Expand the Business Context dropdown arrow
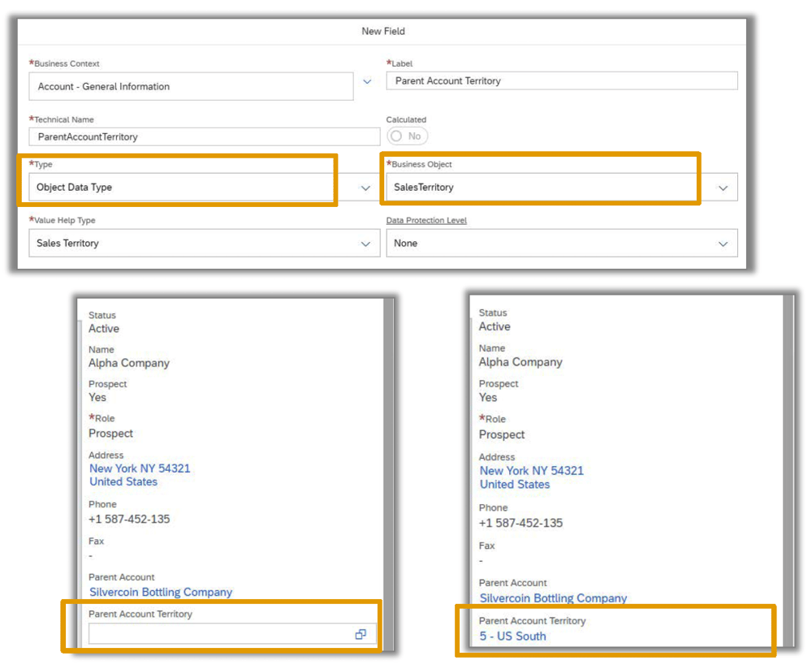 click(367, 81)
